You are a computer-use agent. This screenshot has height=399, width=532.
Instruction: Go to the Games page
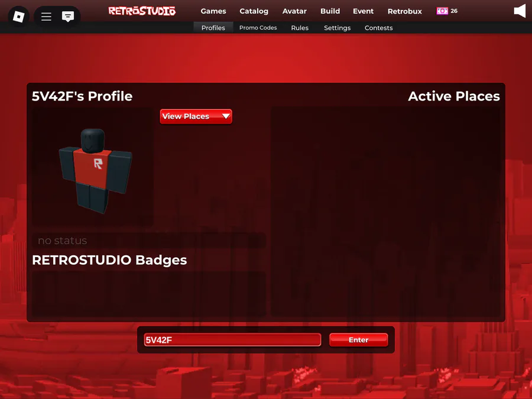click(213, 11)
